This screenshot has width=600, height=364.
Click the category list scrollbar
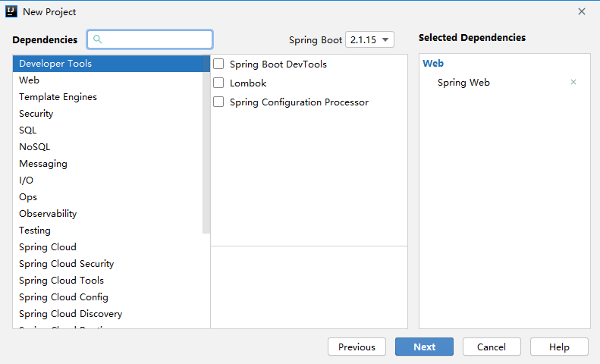(206, 145)
